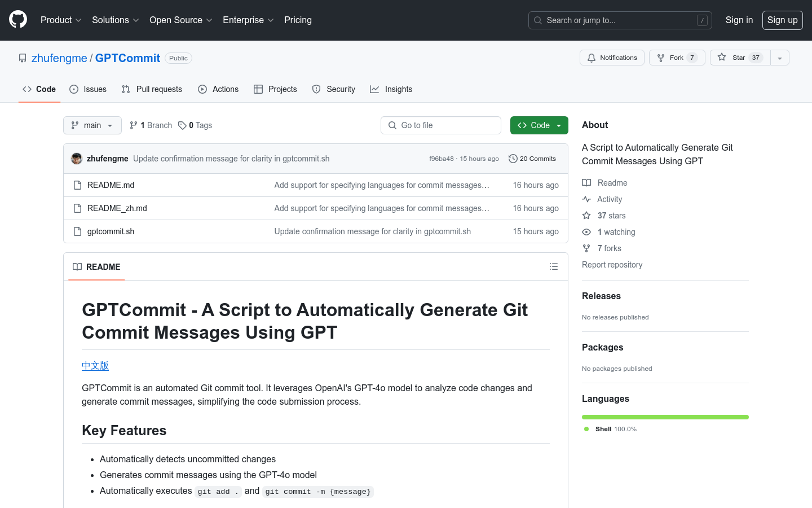Image resolution: width=812 pixels, height=508 pixels.
Task: Click the star icon to star repository
Action: point(722,57)
